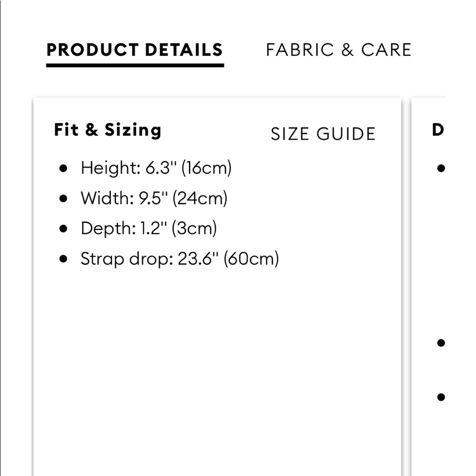Viewport: 476px width, 476px height.
Task: Click the bottom bullet in the right card
Action: click(441, 397)
